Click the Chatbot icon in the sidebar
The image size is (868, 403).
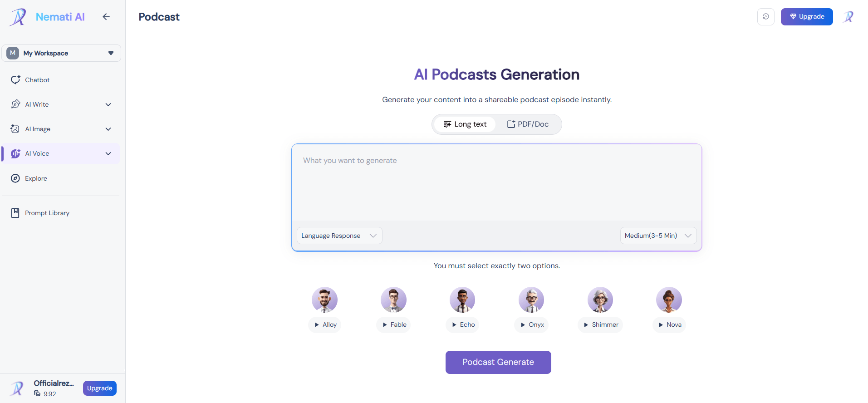click(x=15, y=80)
